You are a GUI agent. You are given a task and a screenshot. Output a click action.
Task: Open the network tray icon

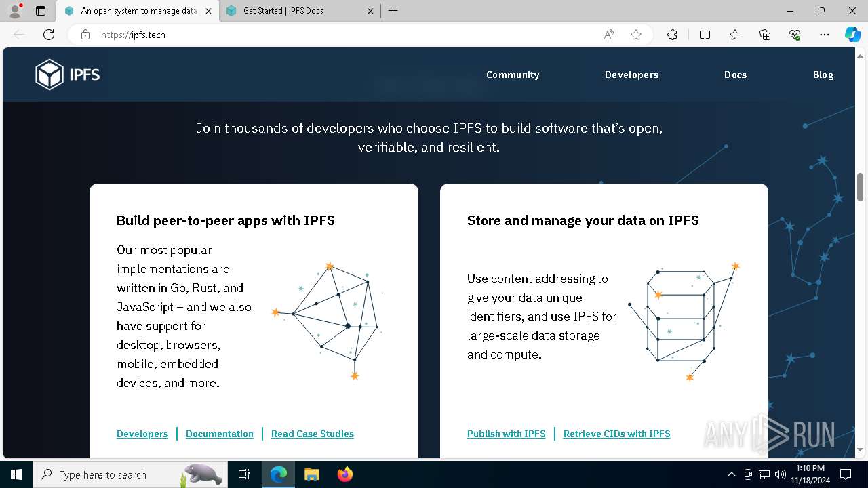(764, 474)
